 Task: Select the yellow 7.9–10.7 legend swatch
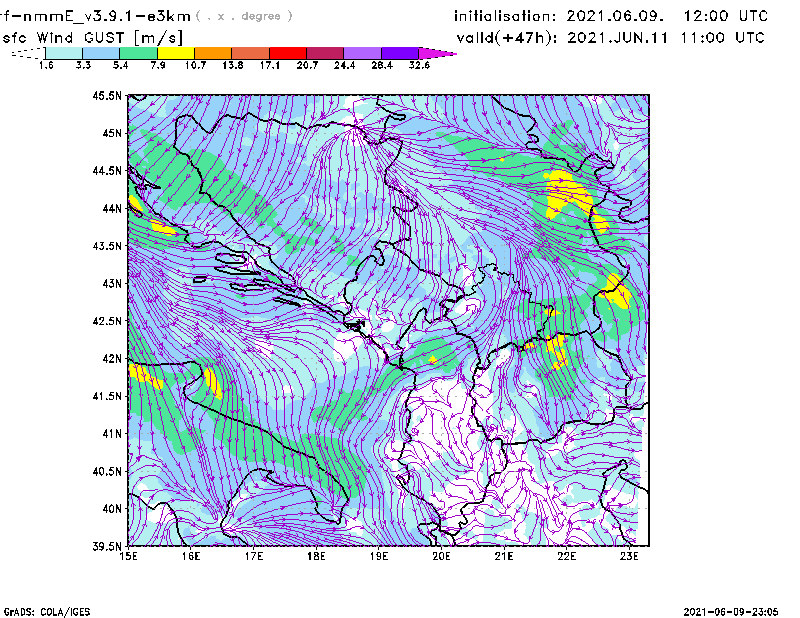pos(176,53)
